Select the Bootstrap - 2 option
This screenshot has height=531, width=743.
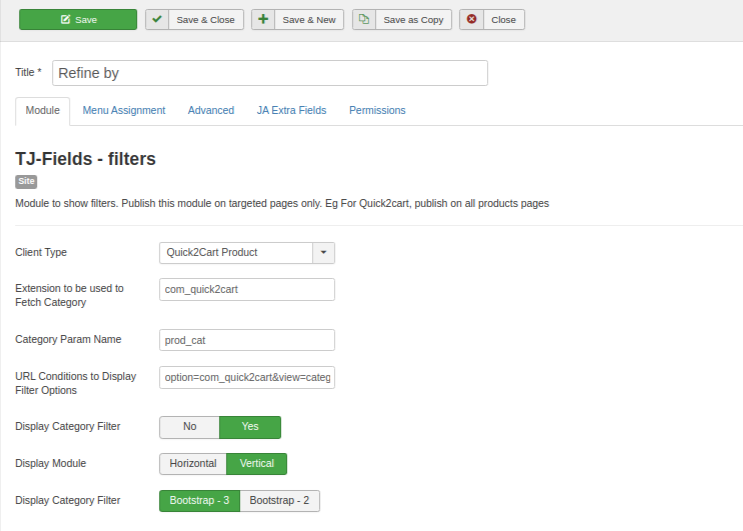coord(280,500)
